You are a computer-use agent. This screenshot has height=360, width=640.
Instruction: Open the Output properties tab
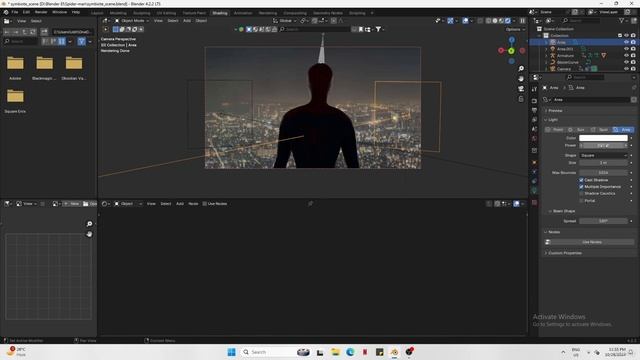coord(534,110)
